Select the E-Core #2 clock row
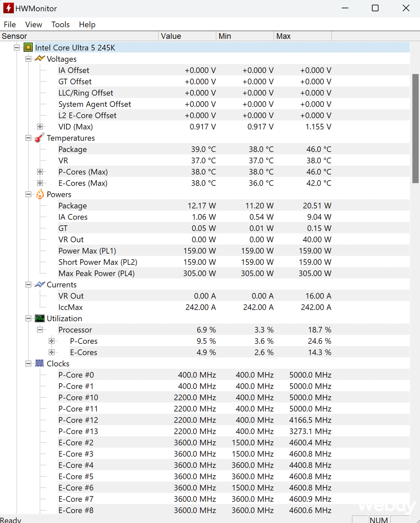This screenshot has width=420, height=523. click(234, 442)
